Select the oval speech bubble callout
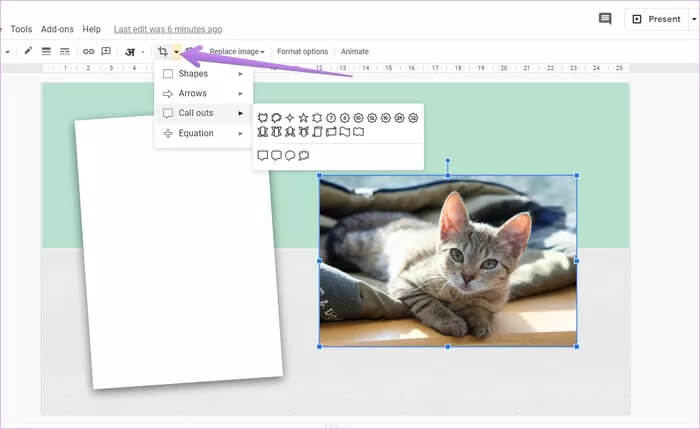 (x=290, y=155)
